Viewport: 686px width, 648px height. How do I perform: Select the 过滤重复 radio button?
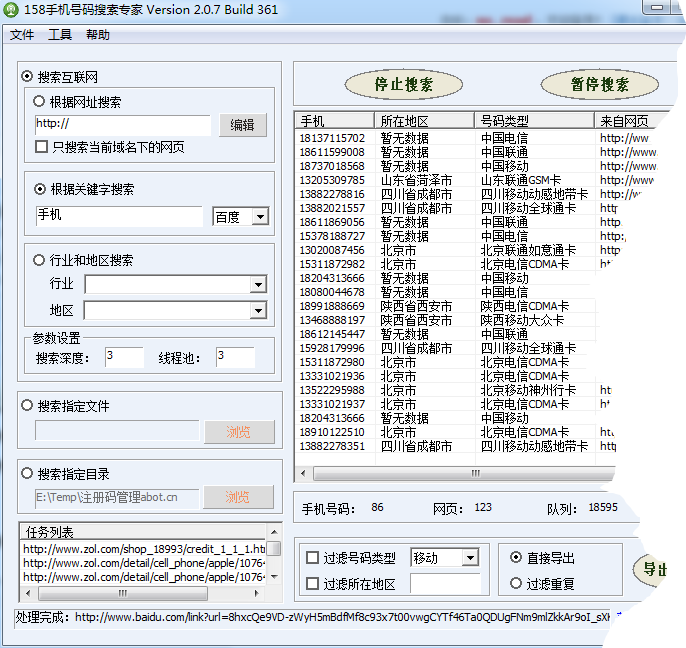coord(516,583)
